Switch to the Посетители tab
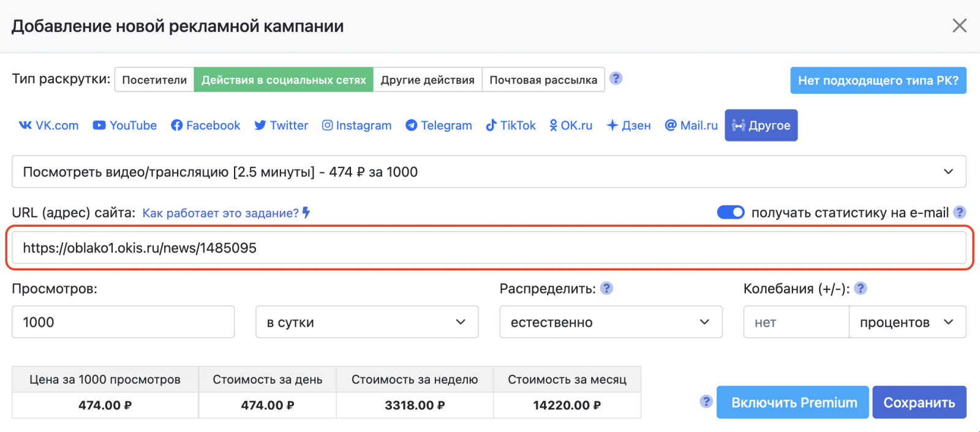Viewport: 980px width, 432px height. (154, 80)
